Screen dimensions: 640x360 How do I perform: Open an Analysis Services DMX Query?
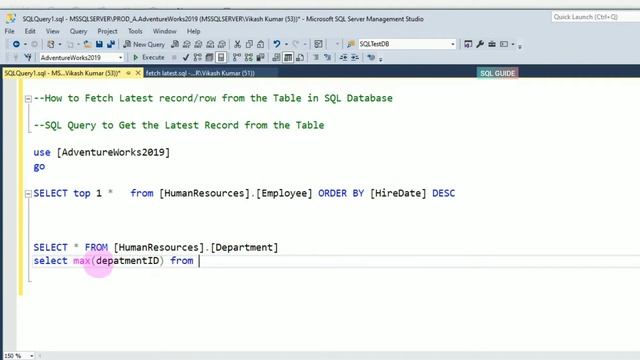point(198,44)
